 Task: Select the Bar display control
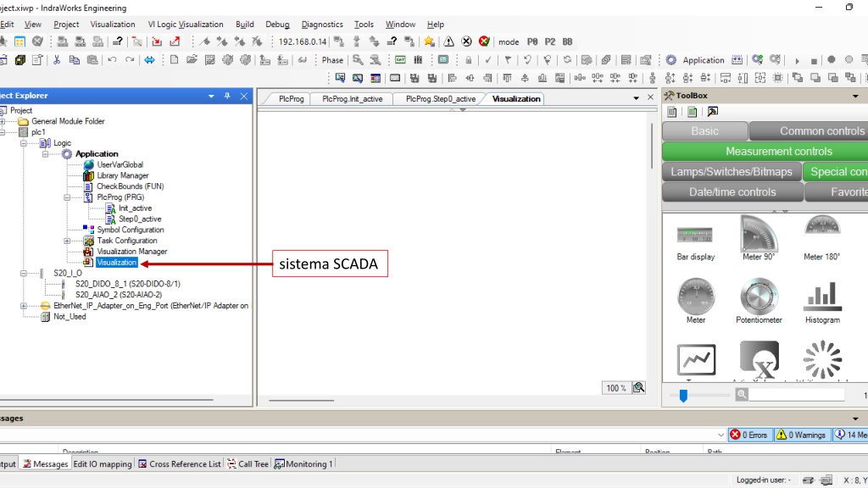click(695, 241)
